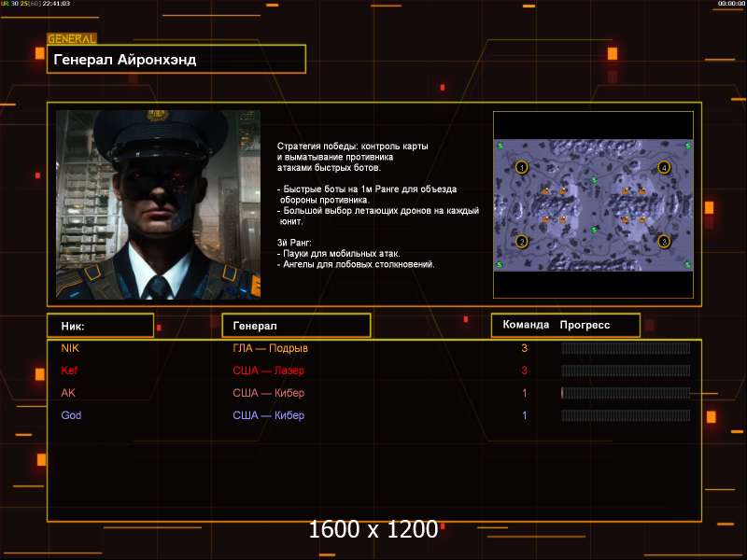
Task: Click AK's "США — Кибер" general entry
Action: click(x=268, y=393)
